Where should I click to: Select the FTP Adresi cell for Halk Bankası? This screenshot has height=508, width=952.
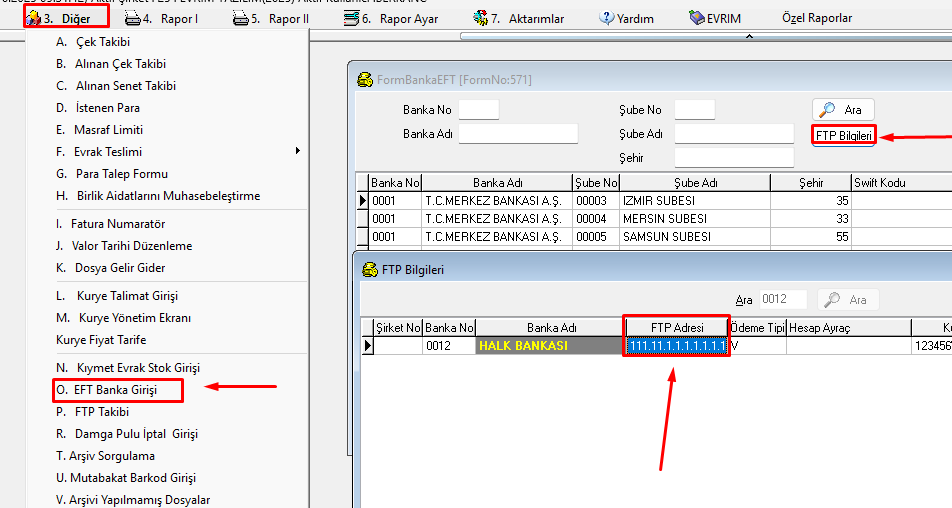(x=676, y=346)
